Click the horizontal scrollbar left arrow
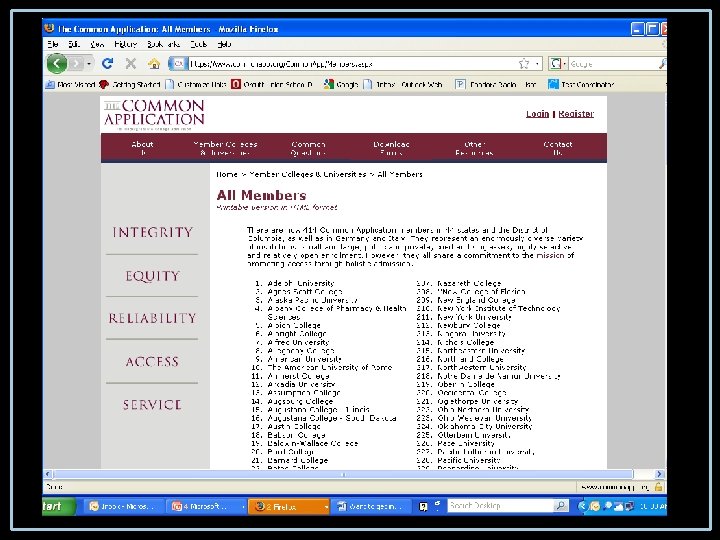 (x=48, y=474)
